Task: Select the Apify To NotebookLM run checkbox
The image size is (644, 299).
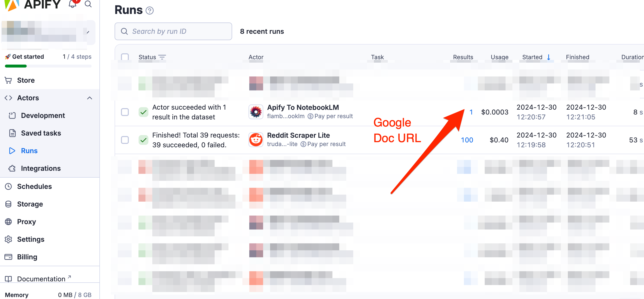Action: click(x=125, y=112)
